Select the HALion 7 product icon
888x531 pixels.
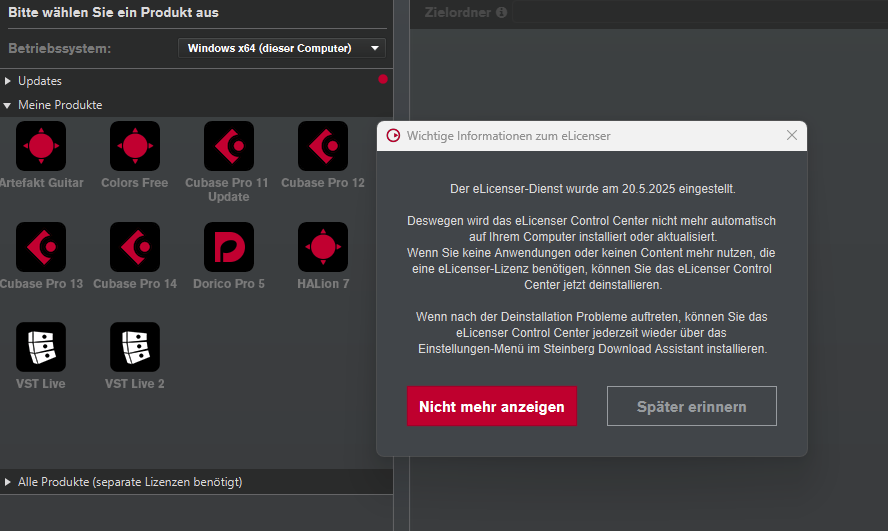pyautogui.click(x=323, y=247)
